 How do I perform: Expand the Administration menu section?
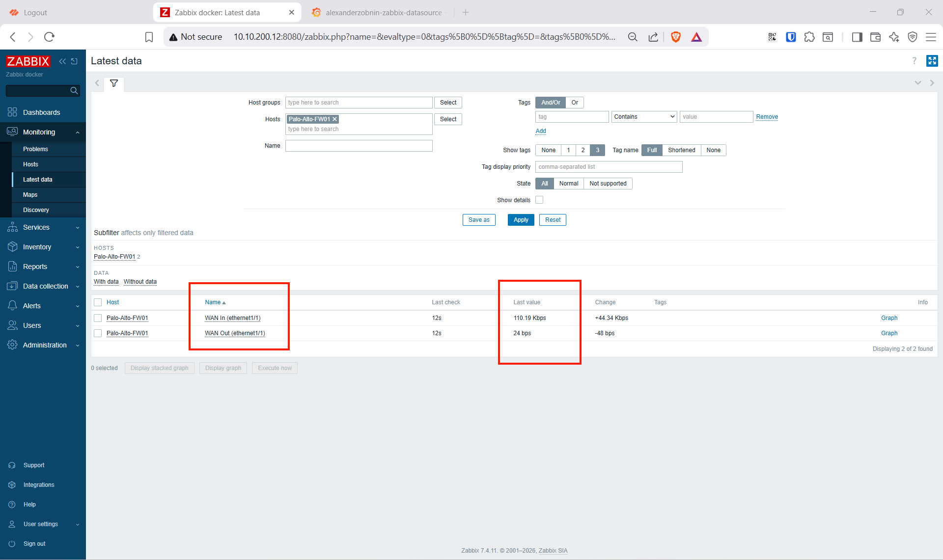point(43,345)
